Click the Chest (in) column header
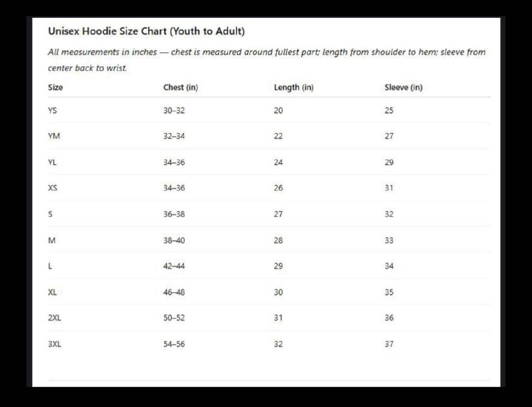 180,88
